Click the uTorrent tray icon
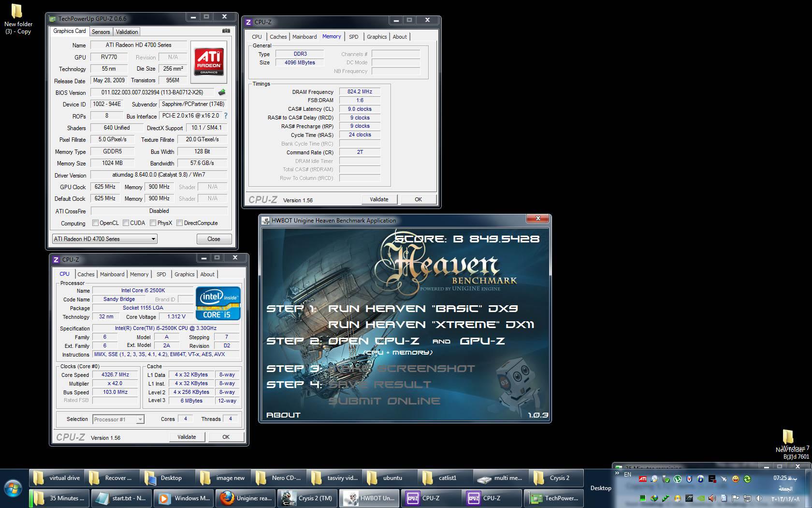 678,479
